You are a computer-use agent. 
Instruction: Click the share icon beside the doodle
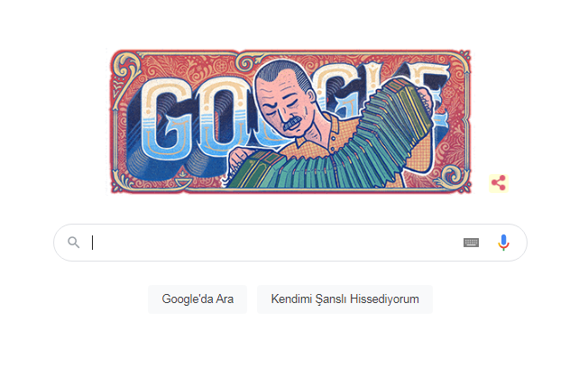pyautogui.click(x=499, y=183)
